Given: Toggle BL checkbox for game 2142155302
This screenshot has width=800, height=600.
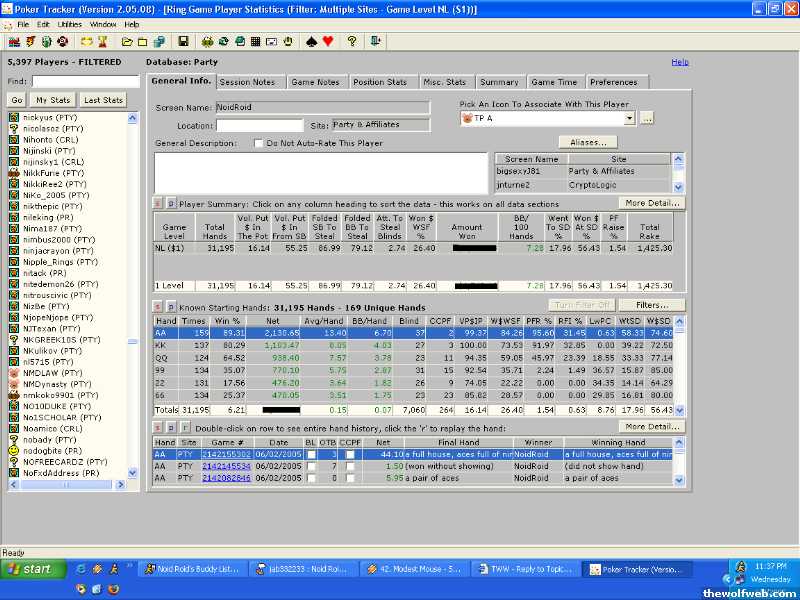Looking at the screenshot, I should pos(310,453).
